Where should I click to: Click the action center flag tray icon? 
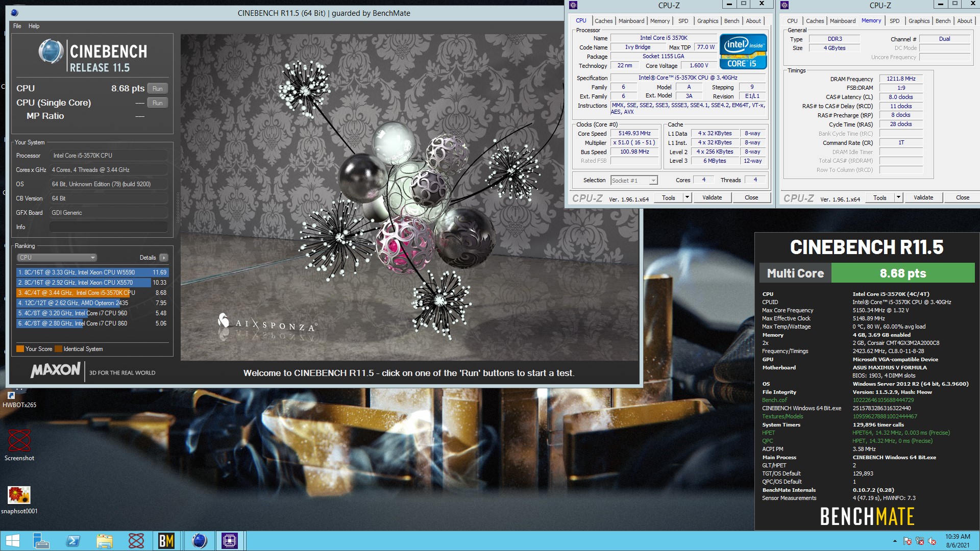(908, 541)
